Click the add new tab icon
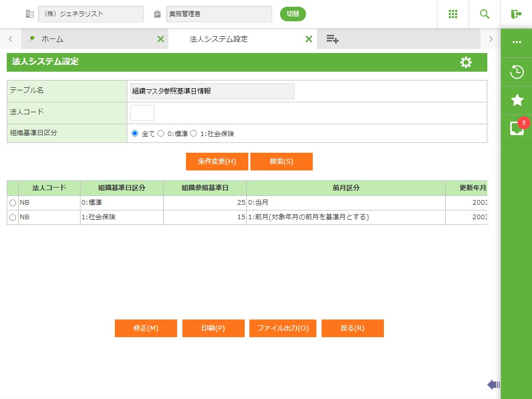This screenshot has width=532, height=399. click(x=332, y=39)
